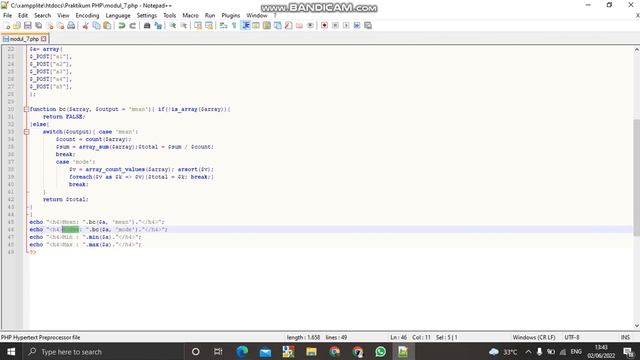Screen dimensions: 640x360
Task: Open the Replace toolbar icon
Action: pyautogui.click(x=158, y=26)
